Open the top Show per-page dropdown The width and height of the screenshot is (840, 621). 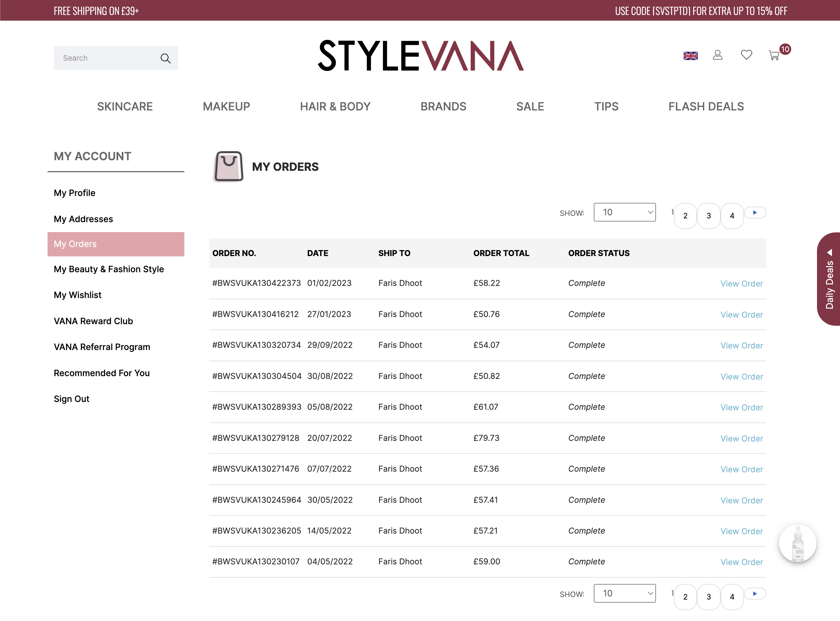[x=625, y=212]
